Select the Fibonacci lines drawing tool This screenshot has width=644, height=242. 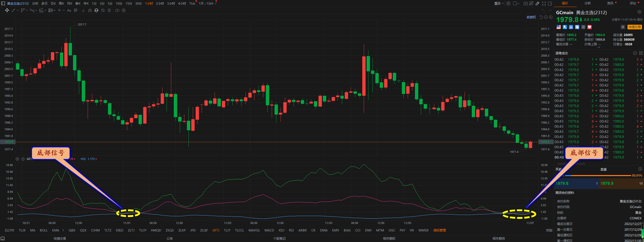tap(41, 10)
